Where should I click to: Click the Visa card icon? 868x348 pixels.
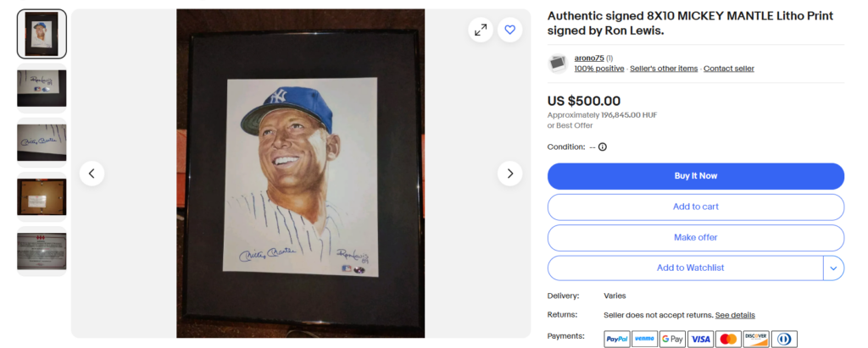pyautogui.click(x=700, y=339)
